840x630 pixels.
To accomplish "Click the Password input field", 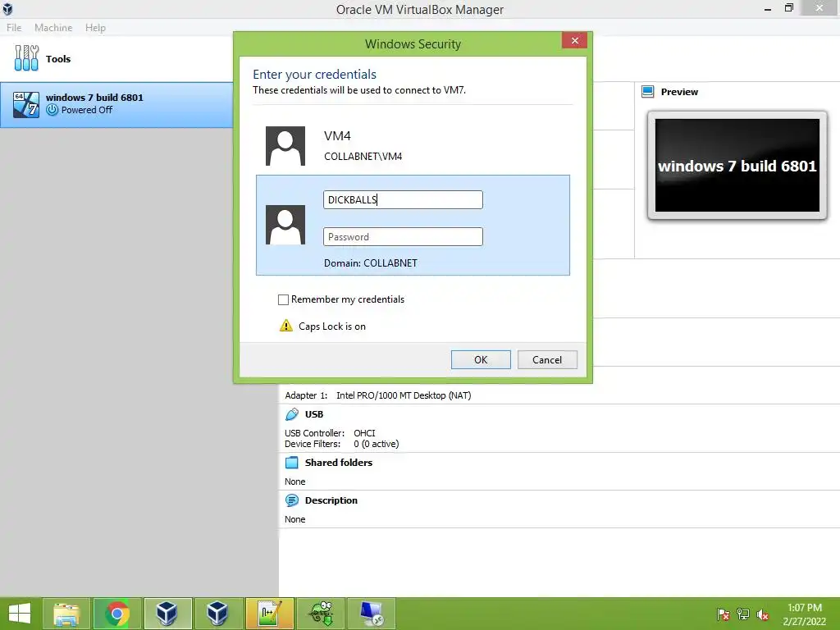I will [403, 237].
